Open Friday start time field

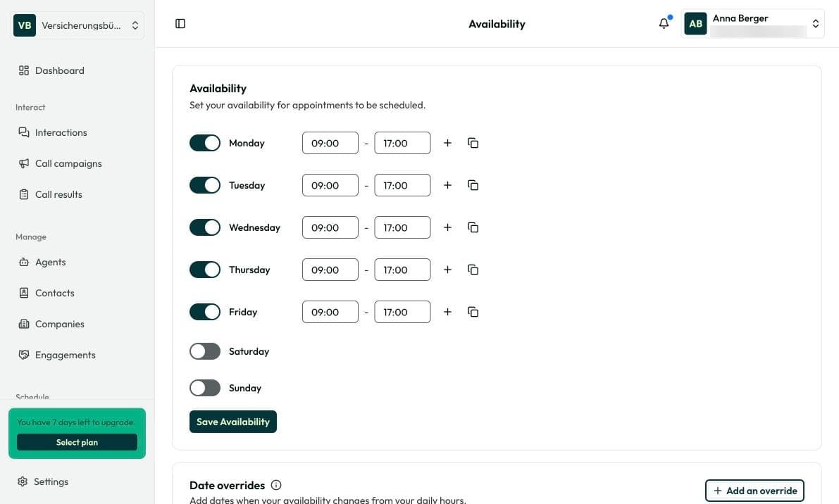click(x=330, y=312)
